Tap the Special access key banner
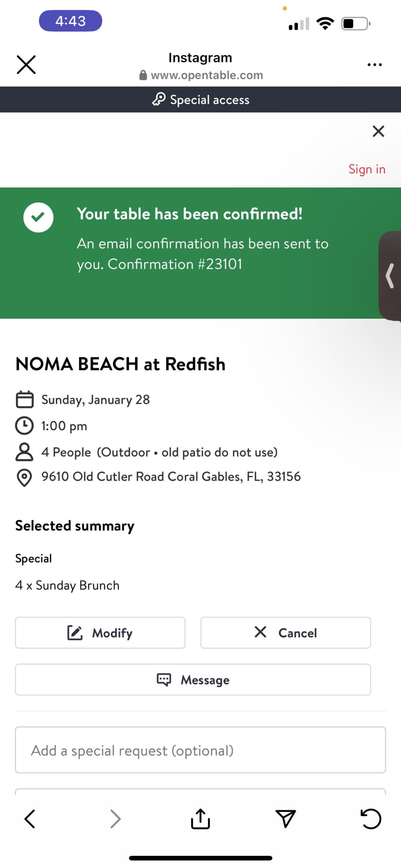Viewport: 401px width, 868px height. (200, 100)
